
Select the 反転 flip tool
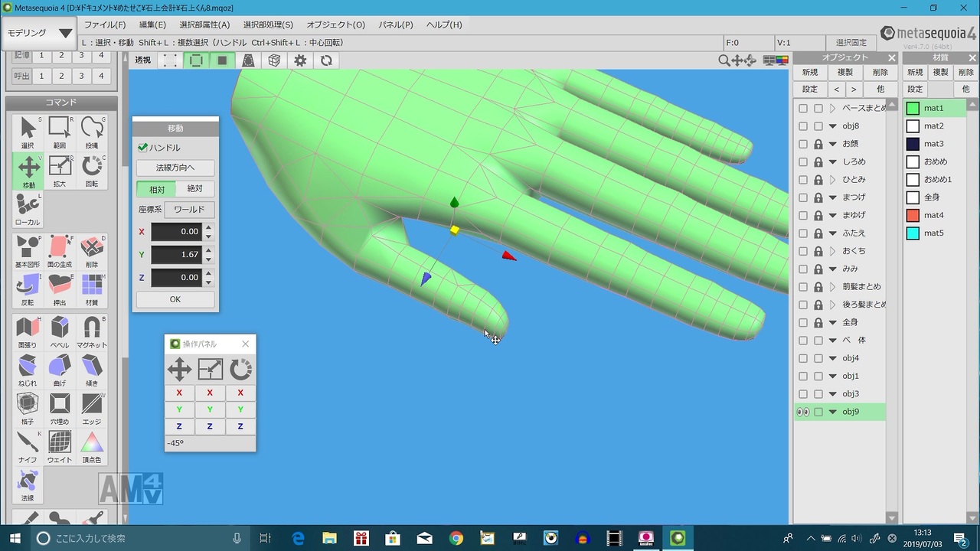point(28,290)
